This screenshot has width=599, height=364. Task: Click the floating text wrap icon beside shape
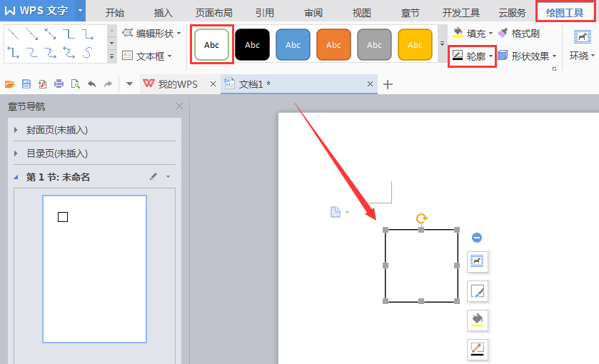point(477,262)
